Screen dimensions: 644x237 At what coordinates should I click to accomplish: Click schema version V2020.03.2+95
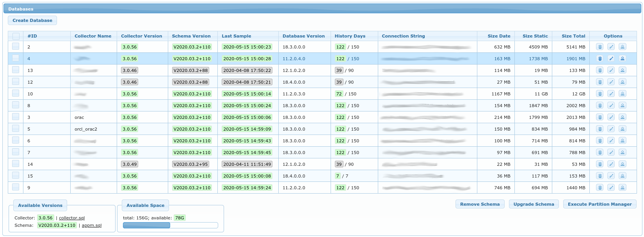coord(191,164)
